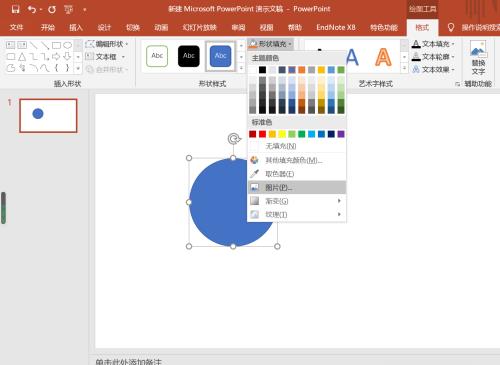
Task: Pick the gold theme color swatch in top row
Action: tap(321, 70)
